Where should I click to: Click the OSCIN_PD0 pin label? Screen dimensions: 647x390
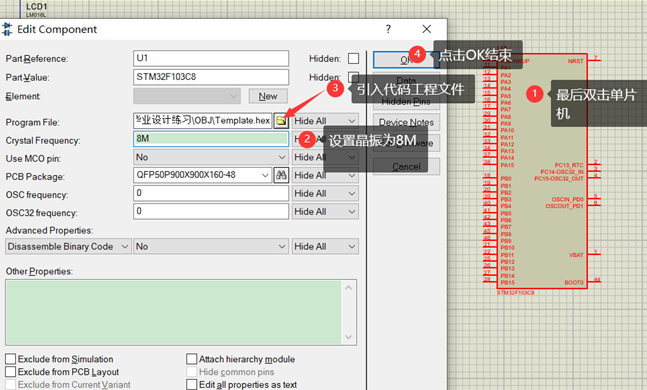tap(568, 199)
